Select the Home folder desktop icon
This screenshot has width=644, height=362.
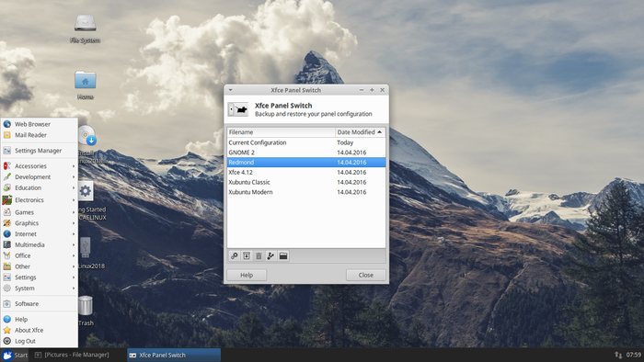(85, 85)
